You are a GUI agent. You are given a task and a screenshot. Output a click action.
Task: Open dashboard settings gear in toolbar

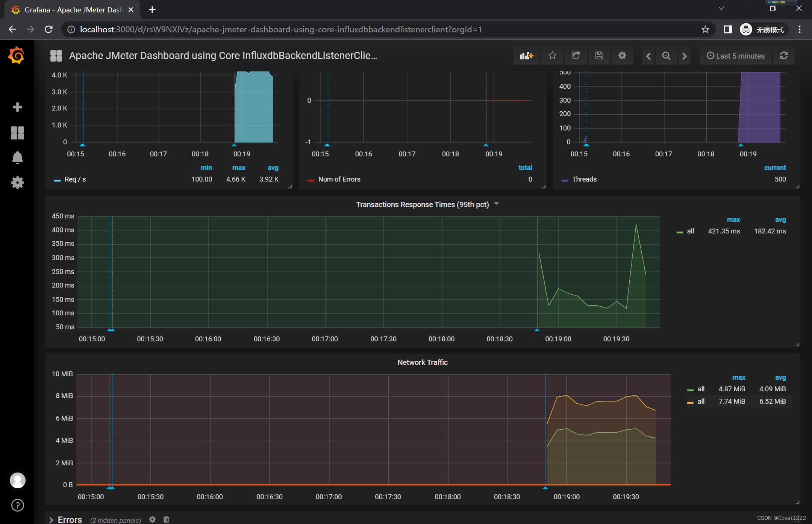622,56
